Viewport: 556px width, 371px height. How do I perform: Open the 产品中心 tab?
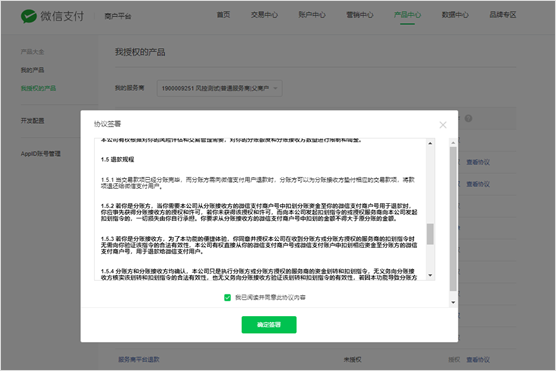click(407, 15)
